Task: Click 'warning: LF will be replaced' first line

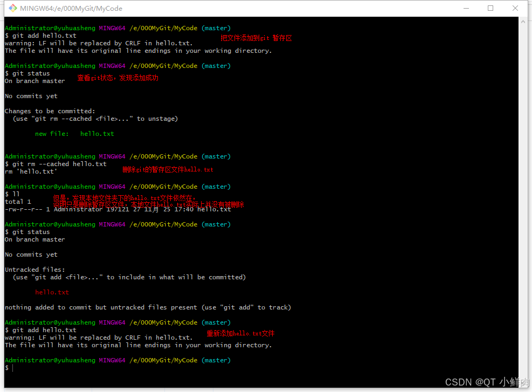Action: [99, 43]
